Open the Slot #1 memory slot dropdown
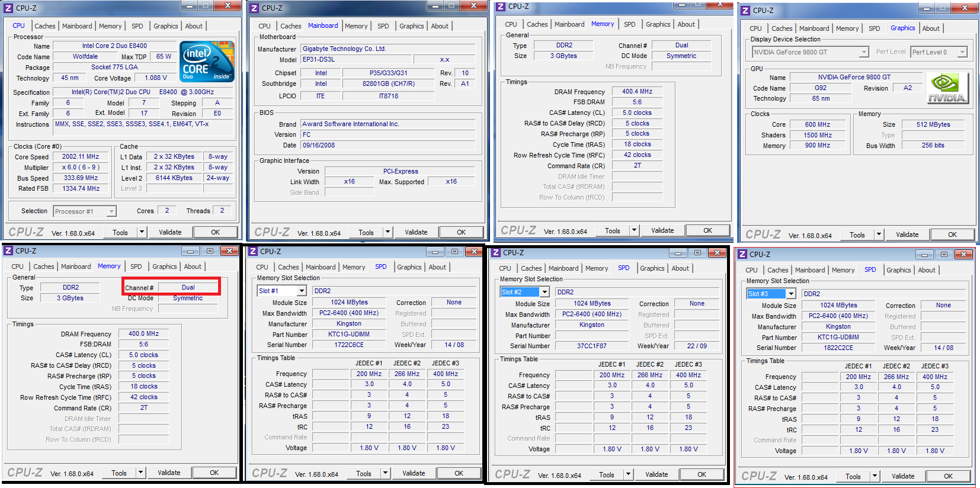 click(x=302, y=291)
